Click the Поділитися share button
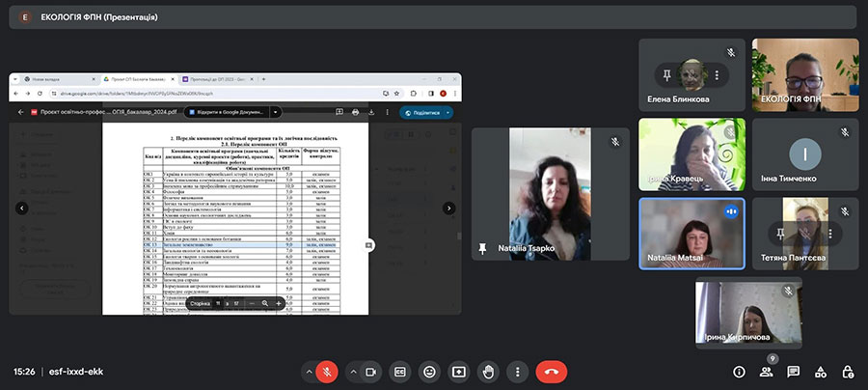The image size is (868, 390). [421, 112]
